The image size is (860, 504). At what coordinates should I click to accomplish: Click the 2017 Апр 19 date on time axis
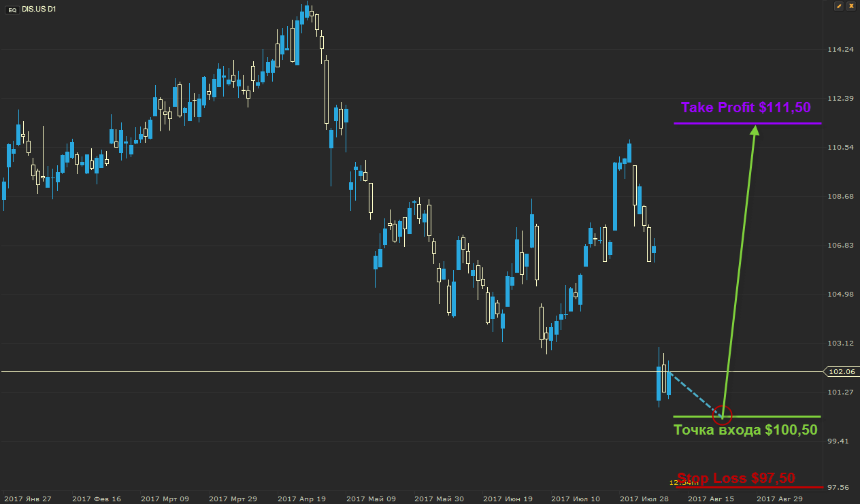click(302, 499)
